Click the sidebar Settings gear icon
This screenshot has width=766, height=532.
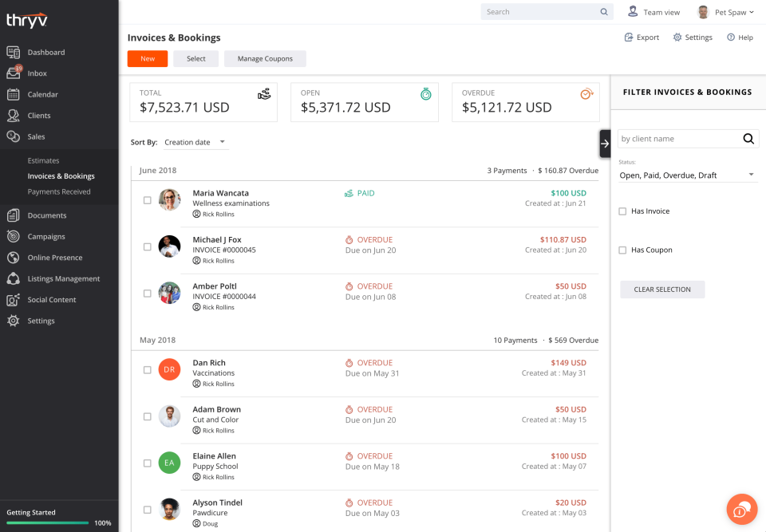pos(14,321)
